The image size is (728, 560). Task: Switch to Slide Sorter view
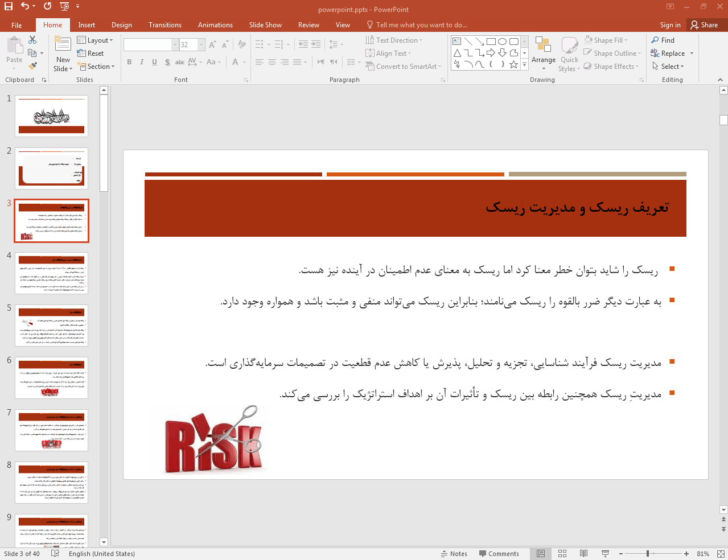[562, 553]
